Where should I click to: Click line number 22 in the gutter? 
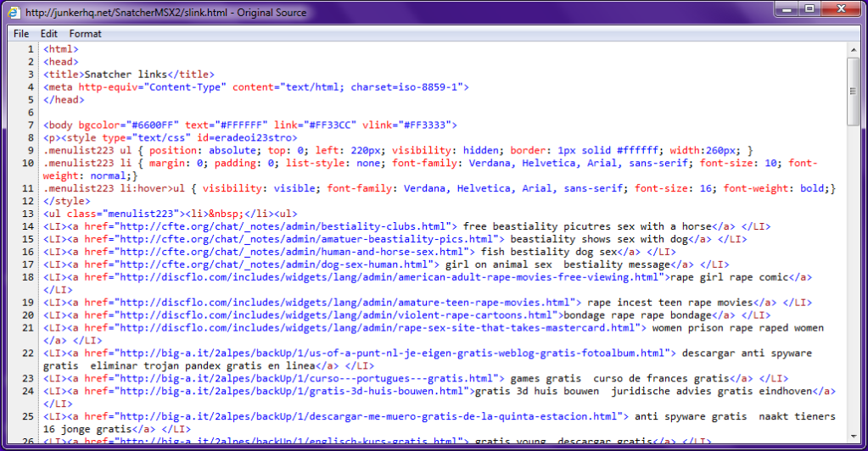[28, 354]
